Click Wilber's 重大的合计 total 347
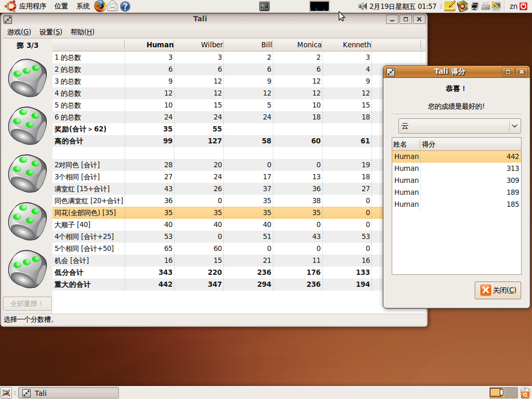Viewport: 532px width, 399px height. tap(215, 284)
